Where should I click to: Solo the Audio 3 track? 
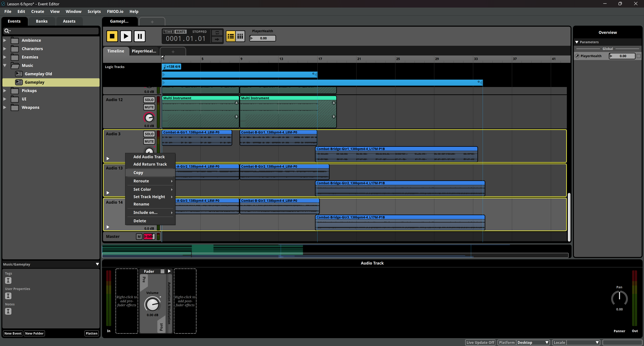(x=149, y=134)
